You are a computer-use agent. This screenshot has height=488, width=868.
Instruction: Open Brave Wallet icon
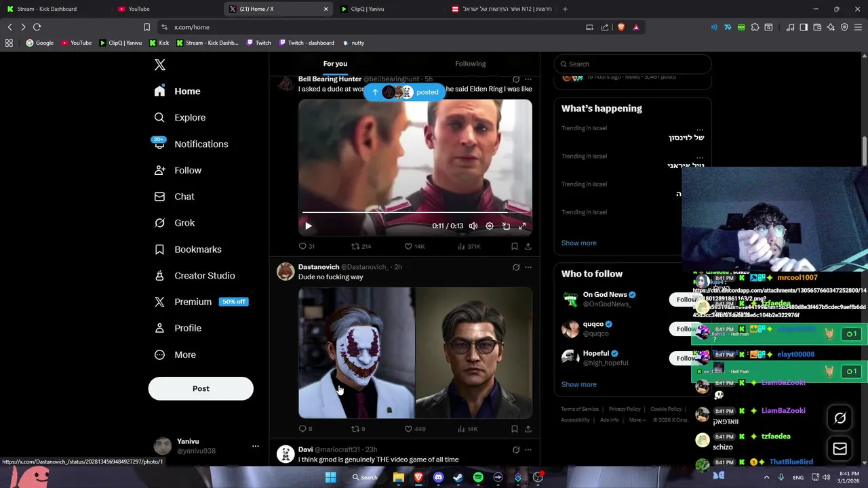tap(817, 27)
